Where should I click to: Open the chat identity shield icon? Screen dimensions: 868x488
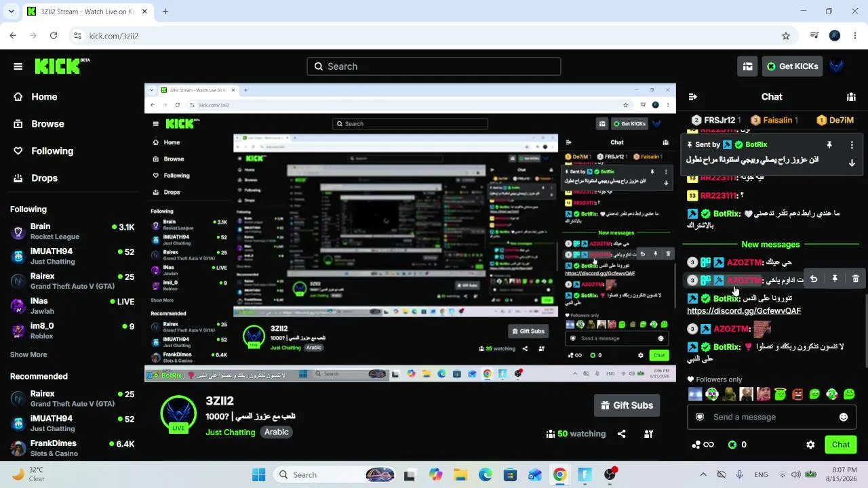click(x=700, y=418)
